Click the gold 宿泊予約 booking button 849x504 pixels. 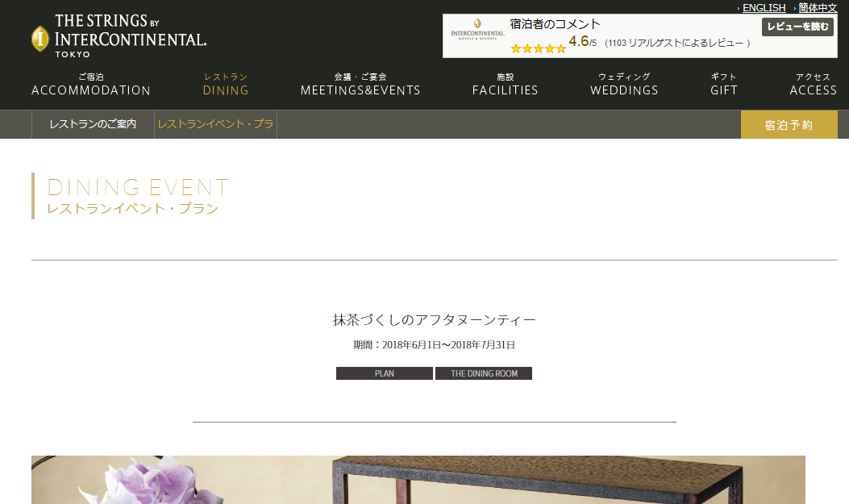pos(789,124)
